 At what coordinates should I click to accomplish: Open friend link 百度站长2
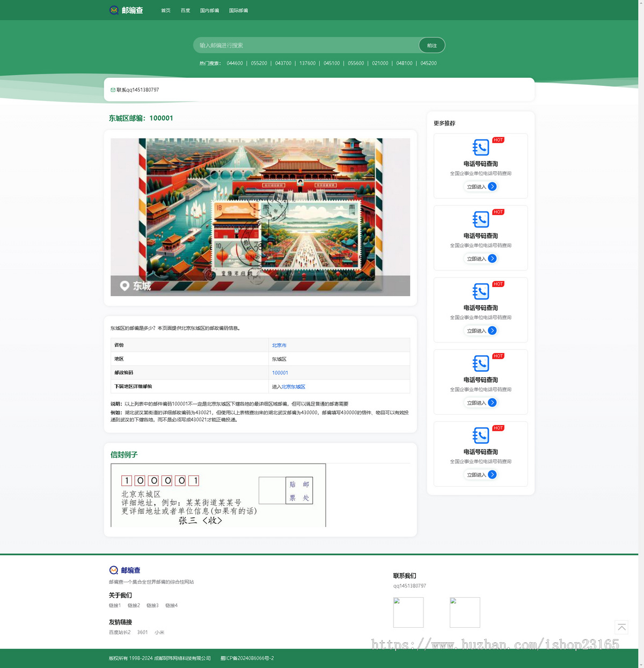pos(120,633)
